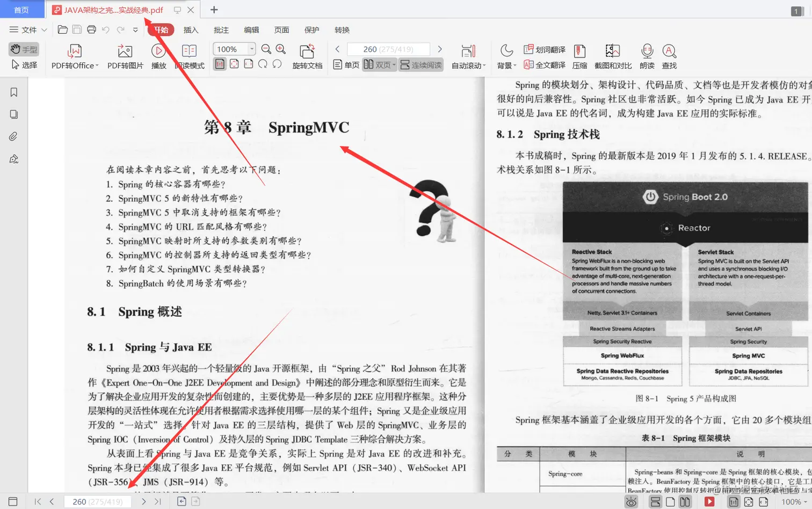The image size is (812, 509).
Task: Select the hand (手型) tool
Action: (24, 49)
